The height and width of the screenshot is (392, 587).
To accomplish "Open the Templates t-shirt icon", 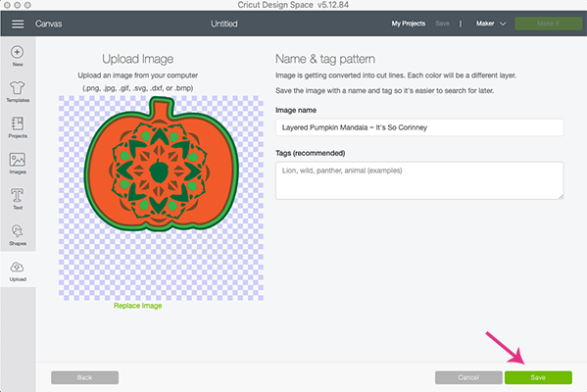I will click(18, 87).
